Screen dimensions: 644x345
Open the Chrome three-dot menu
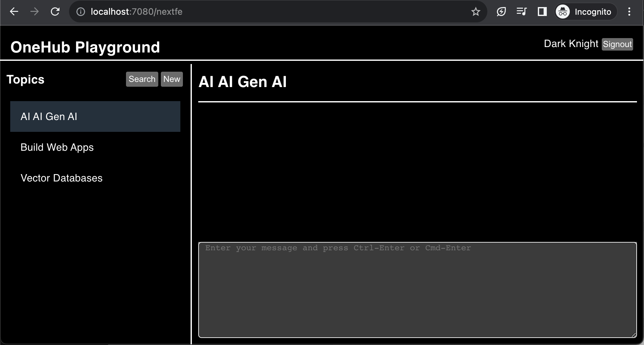click(x=629, y=12)
